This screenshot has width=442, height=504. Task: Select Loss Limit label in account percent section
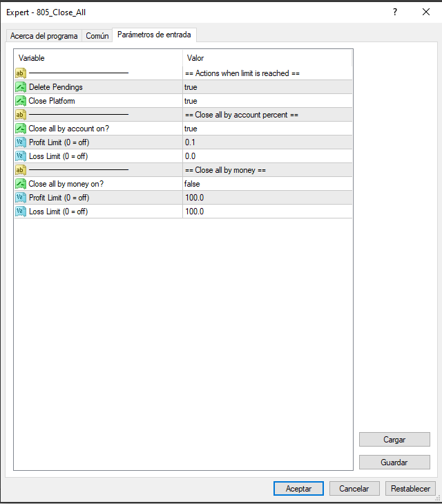59,156
